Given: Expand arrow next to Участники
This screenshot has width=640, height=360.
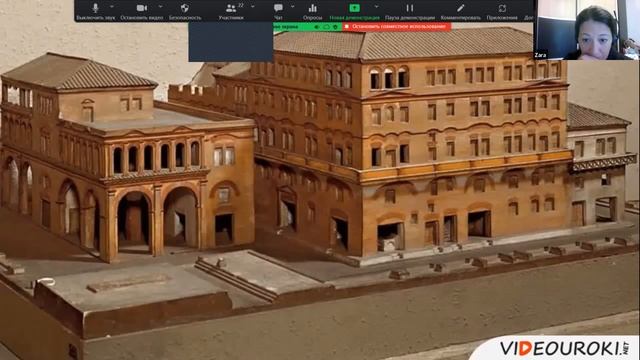Looking at the screenshot, I should click(x=253, y=7).
